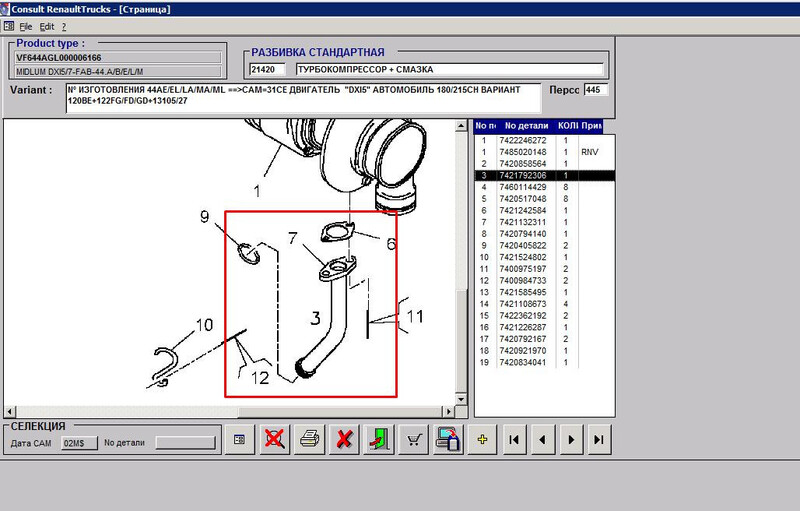The image size is (800, 511).
Task: Select part row 14 number 7421108673
Action: pos(544,304)
